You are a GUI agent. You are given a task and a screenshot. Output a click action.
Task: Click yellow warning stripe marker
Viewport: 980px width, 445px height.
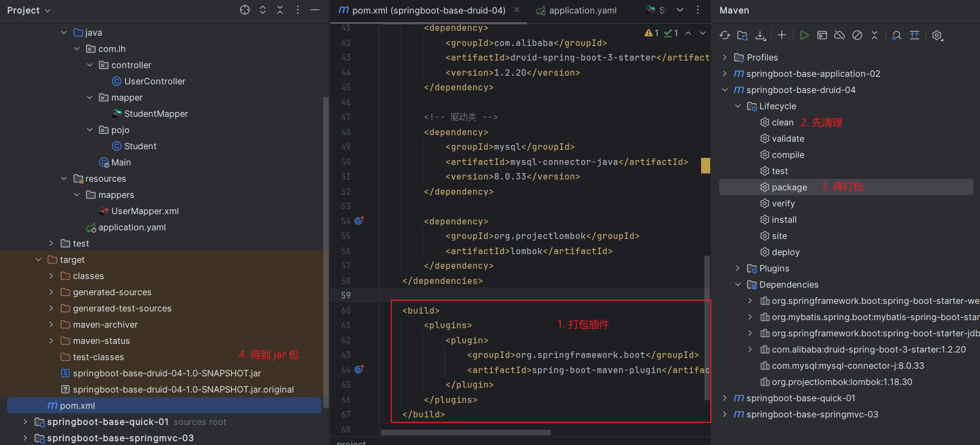point(705,165)
